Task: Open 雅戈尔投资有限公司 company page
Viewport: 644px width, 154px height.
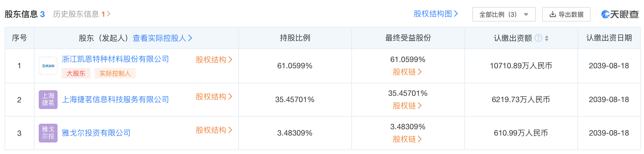Action: [96, 133]
